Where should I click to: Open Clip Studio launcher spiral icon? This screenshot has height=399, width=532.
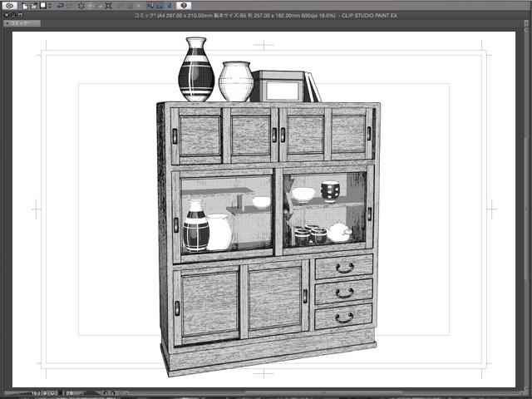(x=10, y=6)
